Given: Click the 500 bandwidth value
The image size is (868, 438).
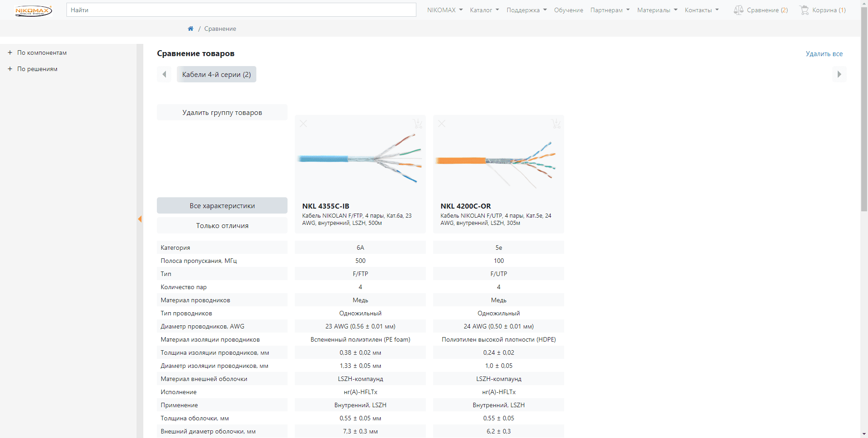Looking at the screenshot, I should [360, 261].
